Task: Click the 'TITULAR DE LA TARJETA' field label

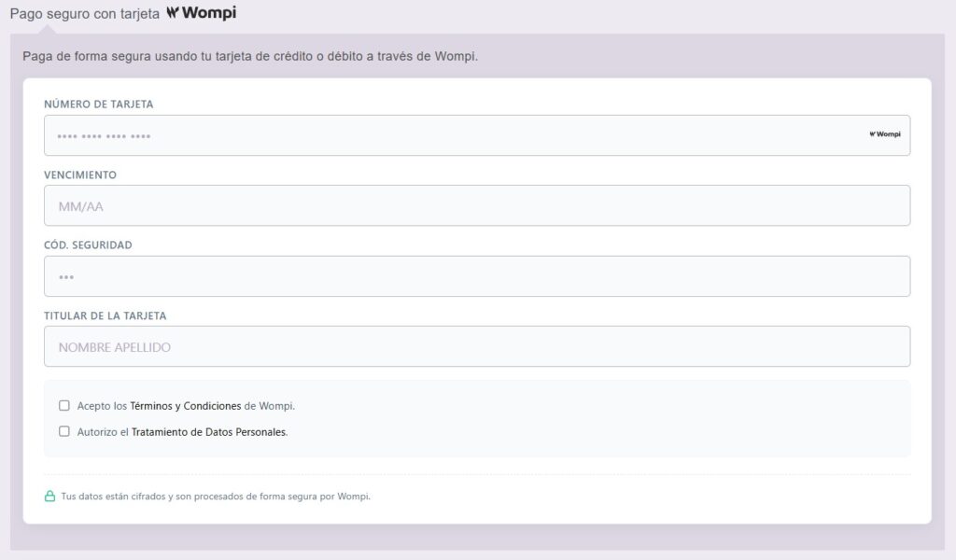Action: click(105, 315)
